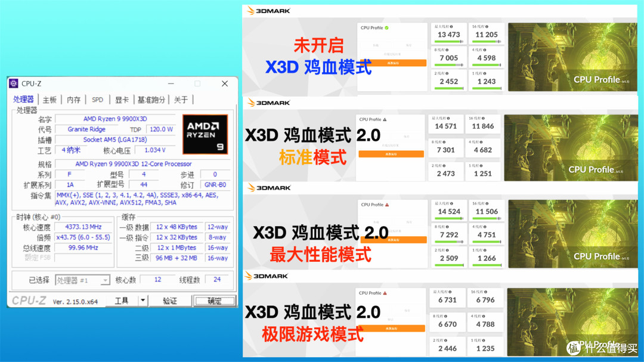Viewport: 644px width, 362px height.
Task: Click the 三级 cache value 96 MB + 32 MB
Action: click(177, 258)
